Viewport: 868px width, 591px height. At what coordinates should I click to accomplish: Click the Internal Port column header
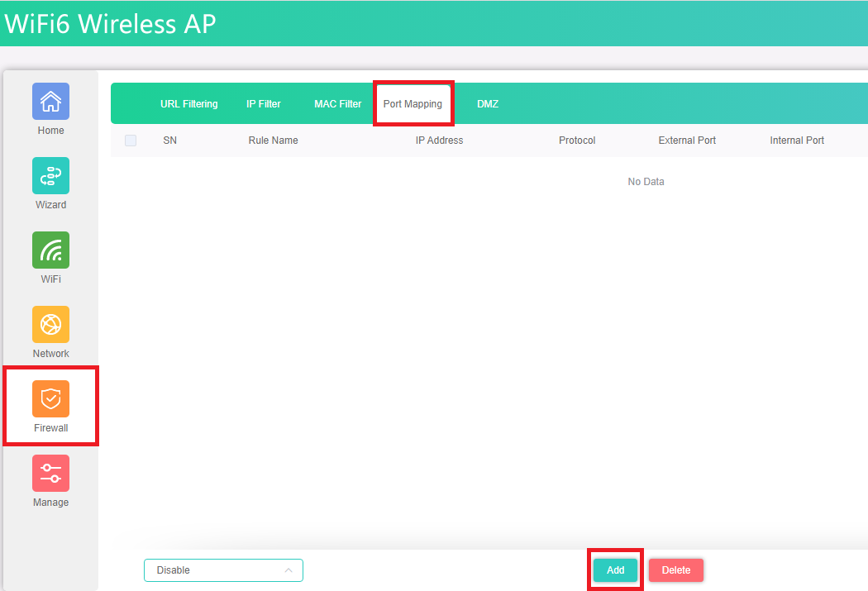[797, 141]
